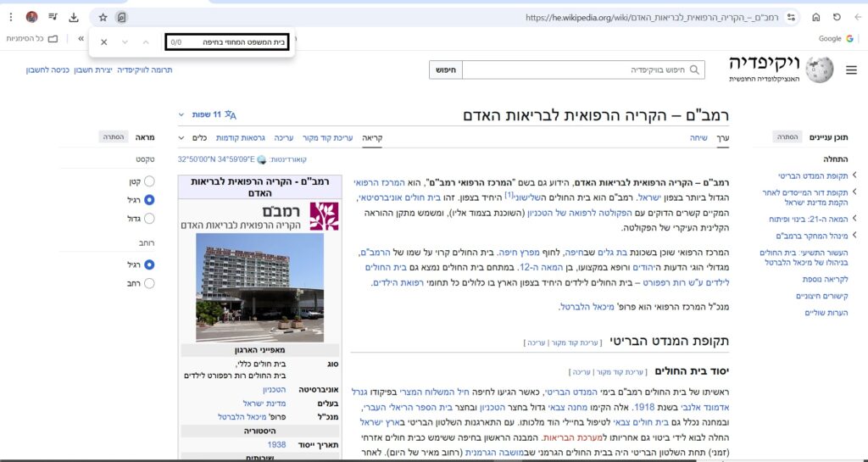
Task: Open Chrome's three-dot menu
Action: [11, 17]
